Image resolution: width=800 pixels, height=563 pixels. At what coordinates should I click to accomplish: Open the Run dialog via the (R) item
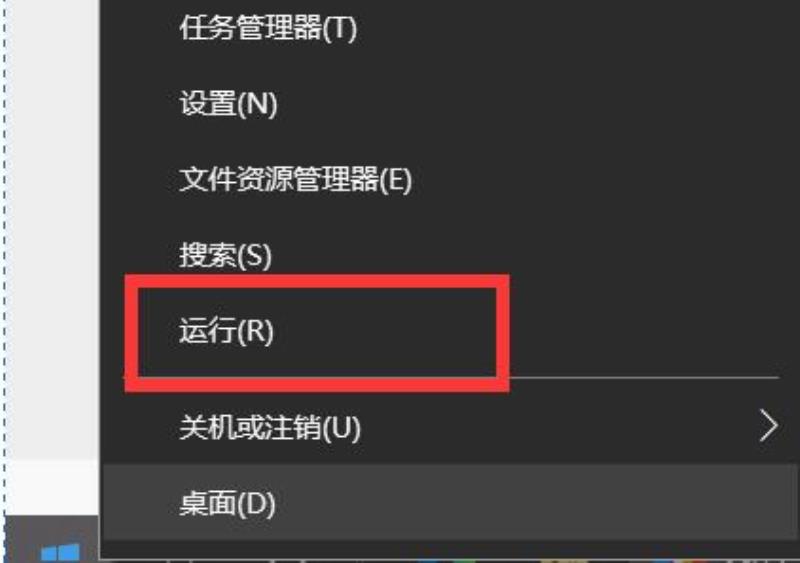449,330
